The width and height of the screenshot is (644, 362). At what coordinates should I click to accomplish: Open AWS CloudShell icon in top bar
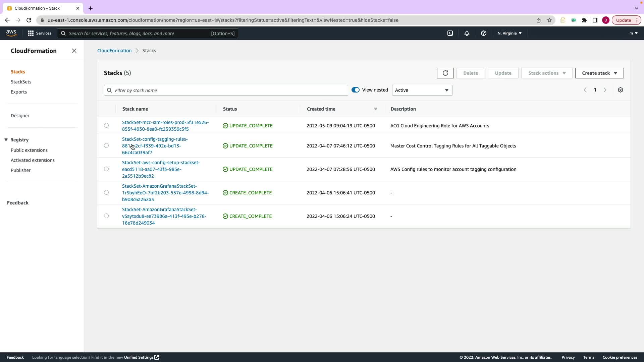pyautogui.click(x=450, y=33)
